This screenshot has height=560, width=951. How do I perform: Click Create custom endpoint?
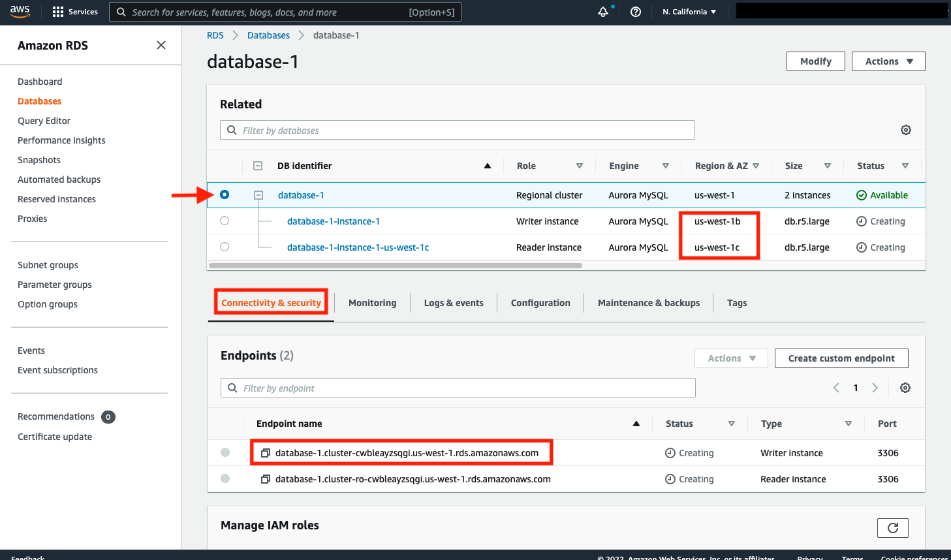[x=841, y=358]
